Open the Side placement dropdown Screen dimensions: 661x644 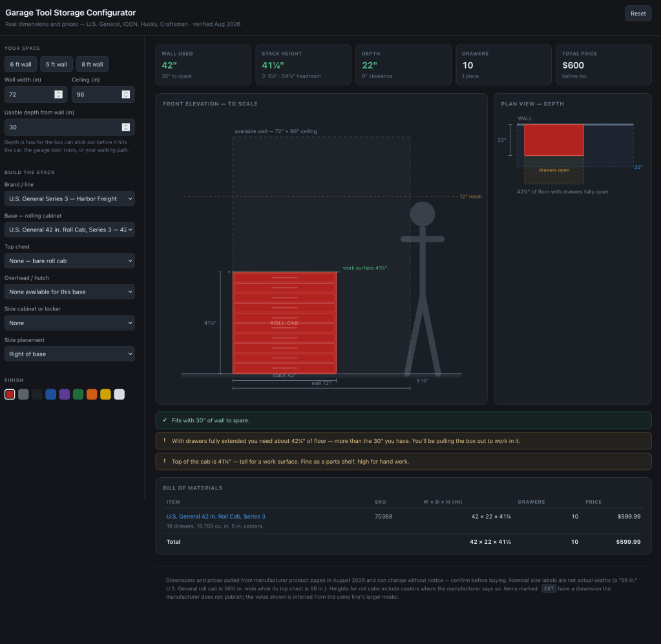point(70,354)
